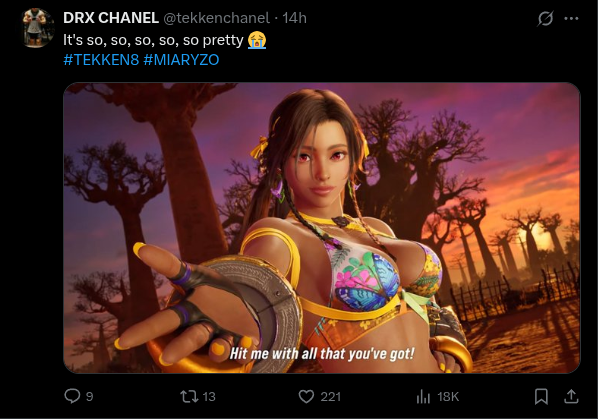Click the 9 replies count
598x419 pixels.
click(x=89, y=397)
